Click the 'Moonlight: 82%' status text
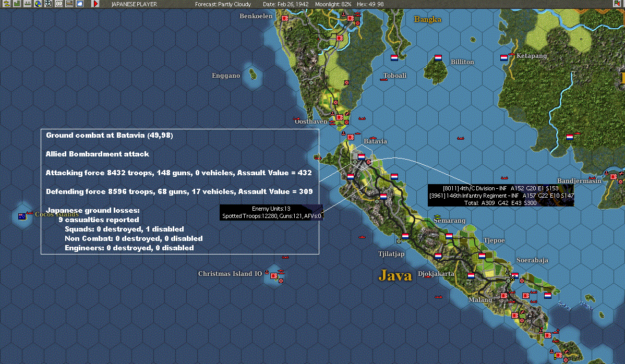The height and width of the screenshot is (364, 625). (333, 4)
